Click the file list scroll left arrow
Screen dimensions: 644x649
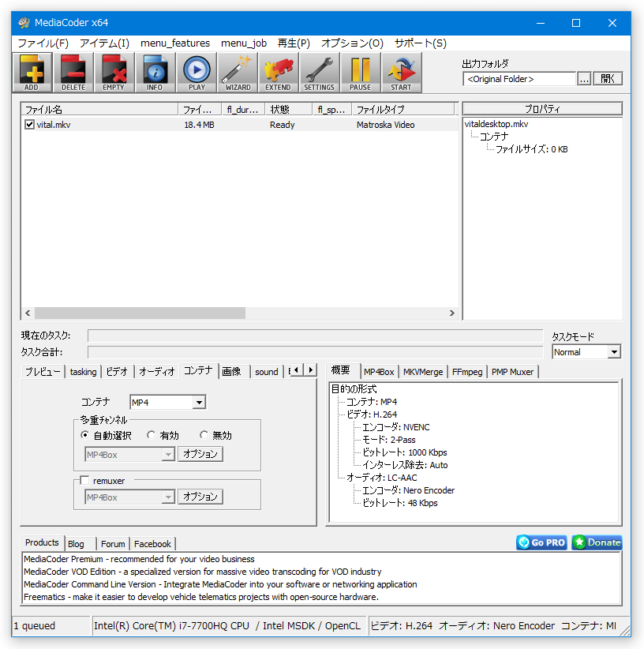tap(28, 313)
